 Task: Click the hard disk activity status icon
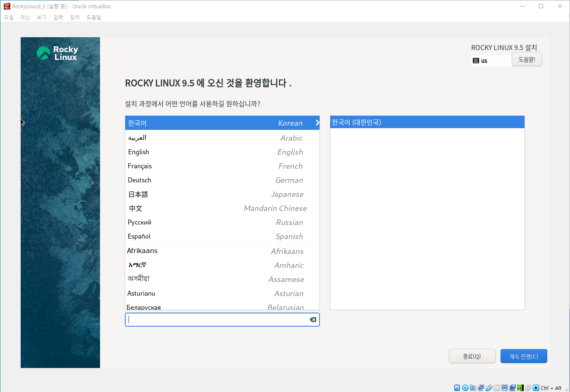(457, 388)
